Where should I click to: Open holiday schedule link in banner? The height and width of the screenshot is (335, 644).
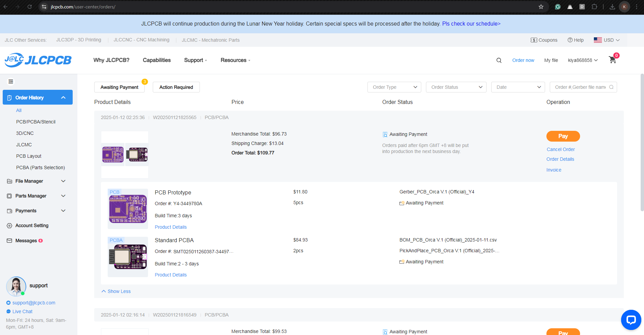tap(471, 24)
